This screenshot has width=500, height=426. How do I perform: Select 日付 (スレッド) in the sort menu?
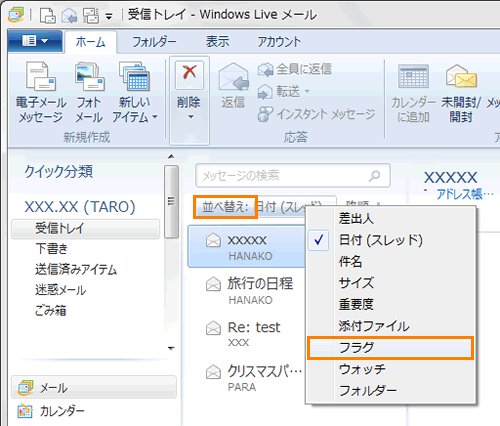click(391, 240)
